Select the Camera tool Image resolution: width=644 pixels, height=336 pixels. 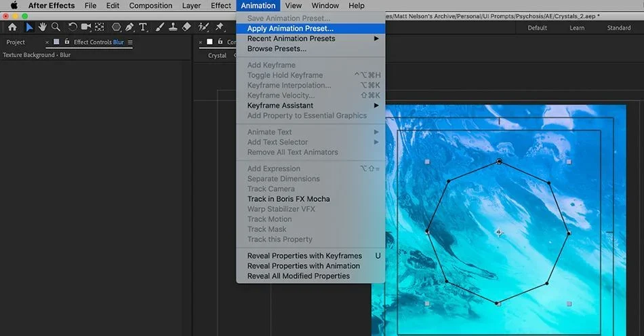[86, 27]
